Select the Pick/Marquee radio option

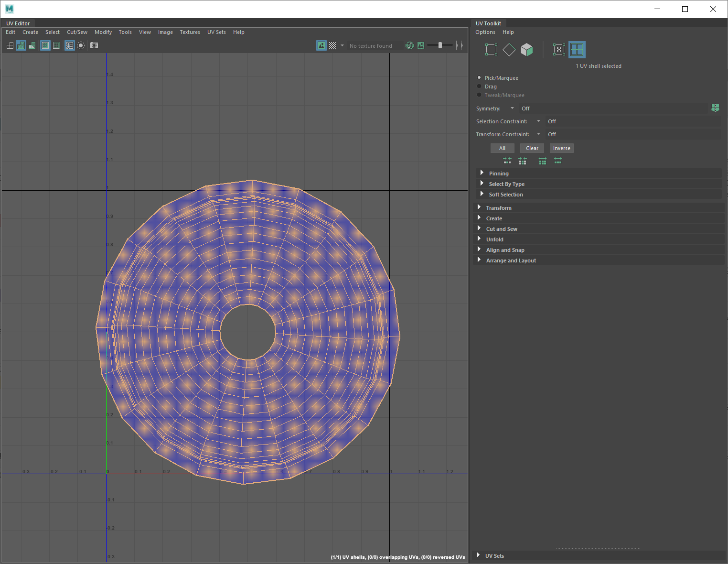pos(479,78)
